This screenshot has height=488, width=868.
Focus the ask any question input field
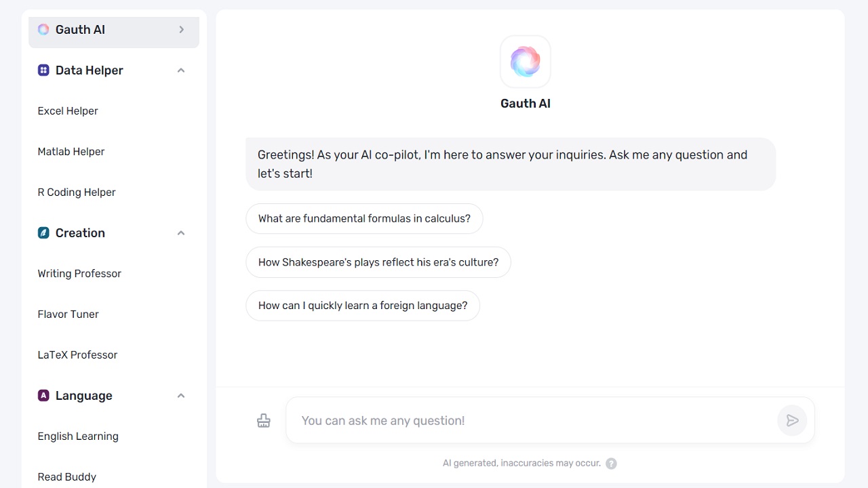(x=529, y=421)
